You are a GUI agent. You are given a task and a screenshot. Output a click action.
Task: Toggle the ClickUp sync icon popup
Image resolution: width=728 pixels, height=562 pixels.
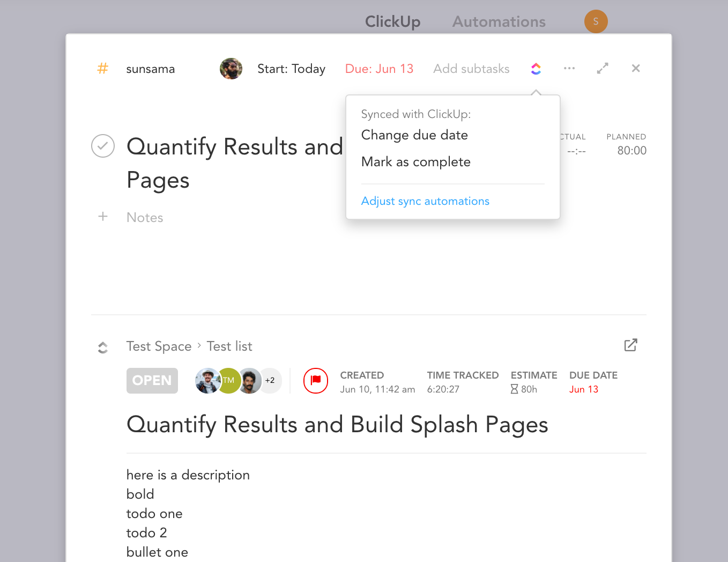[x=536, y=69]
